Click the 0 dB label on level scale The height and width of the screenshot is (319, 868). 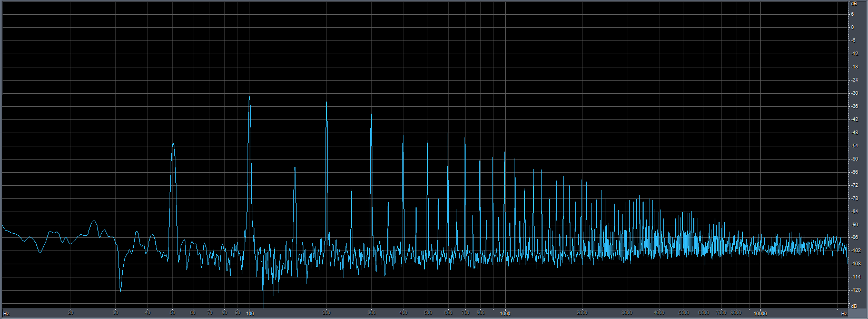[854, 27]
